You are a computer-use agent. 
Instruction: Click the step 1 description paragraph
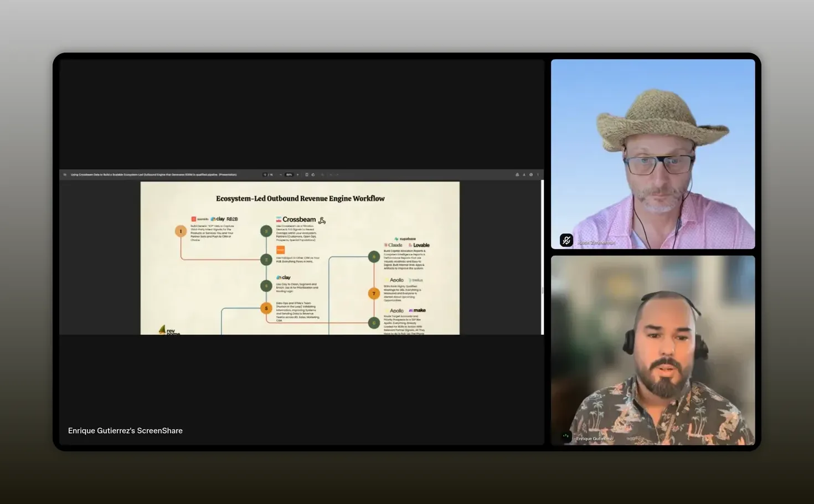click(212, 233)
